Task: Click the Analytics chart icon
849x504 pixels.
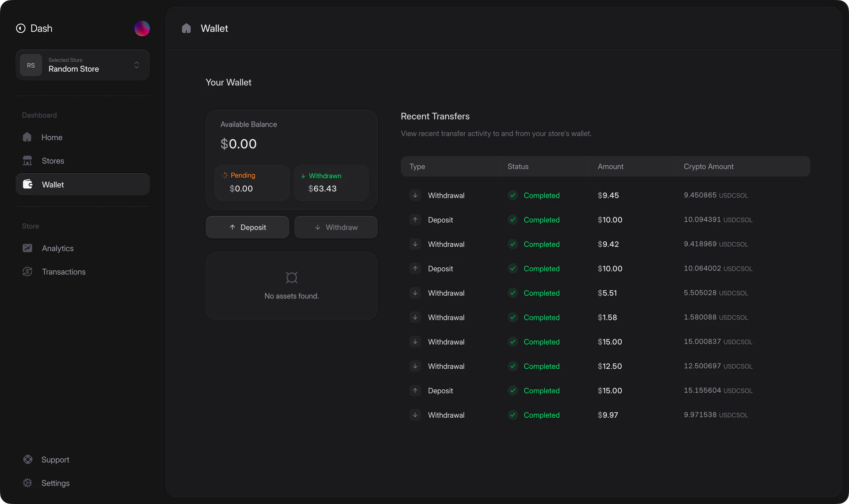Action: pyautogui.click(x=27, y=248)
